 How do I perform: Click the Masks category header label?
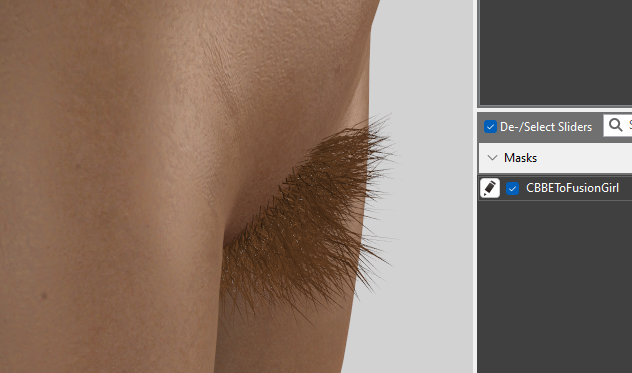(x=520, y=158)
